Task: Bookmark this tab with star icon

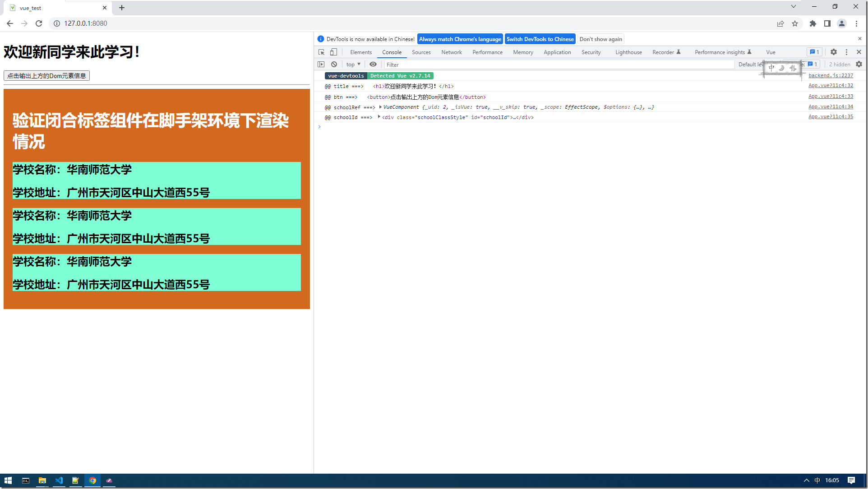Action: (x=795, y=23)
